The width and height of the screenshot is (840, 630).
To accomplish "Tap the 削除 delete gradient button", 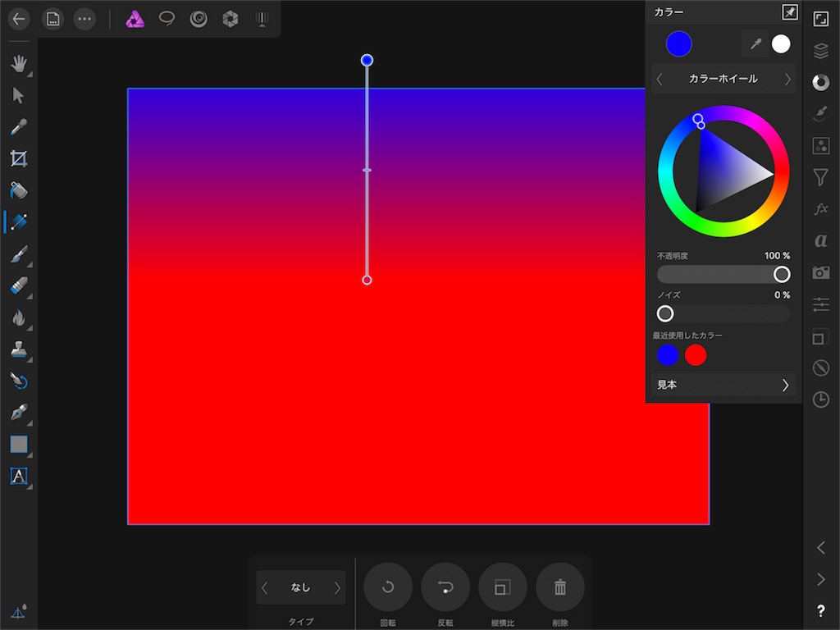I will (559, 587).
